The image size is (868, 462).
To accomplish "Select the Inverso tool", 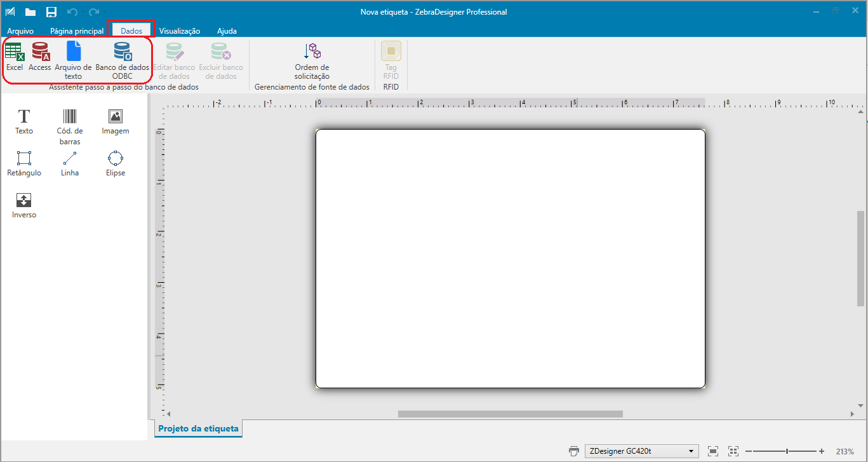I will point(23,205).
